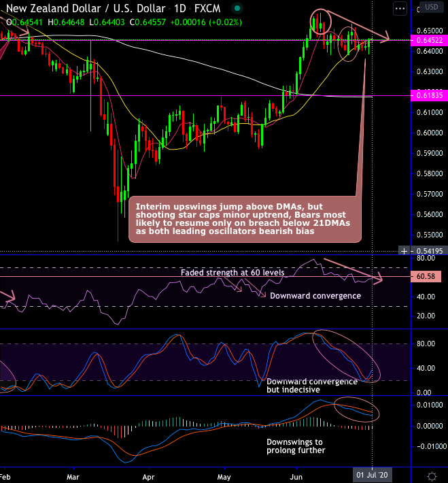This screenshot has width=448, height=483.
Task: Select the 0.61835 price level label
Action: pos(429,95)
